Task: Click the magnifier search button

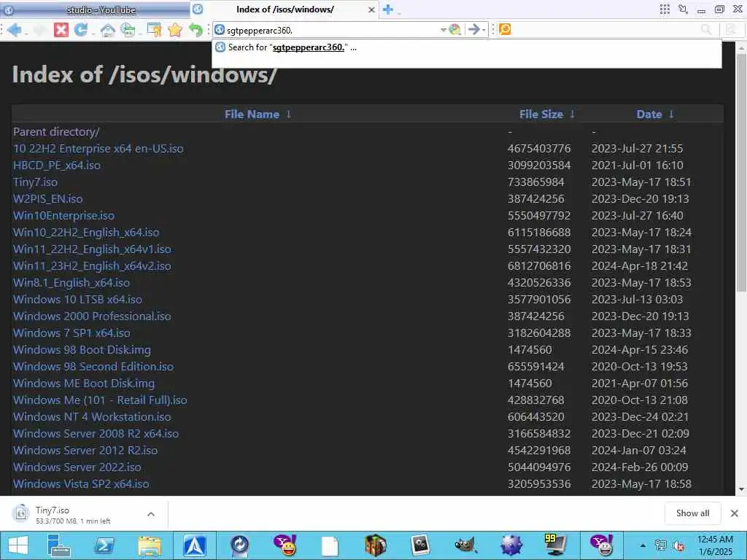Action: (x=706, y=29)
